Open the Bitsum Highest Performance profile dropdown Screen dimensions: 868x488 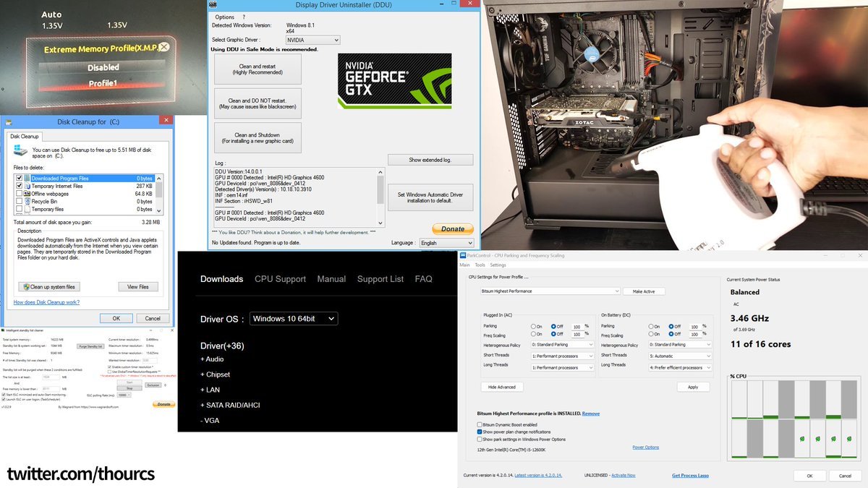tap(550, 291)
